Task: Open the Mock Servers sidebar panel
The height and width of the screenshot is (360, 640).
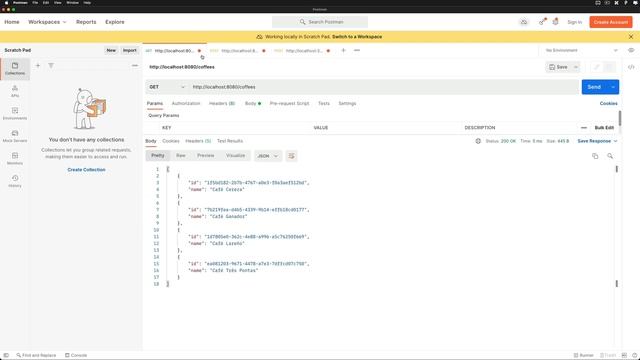Action: 15,136
